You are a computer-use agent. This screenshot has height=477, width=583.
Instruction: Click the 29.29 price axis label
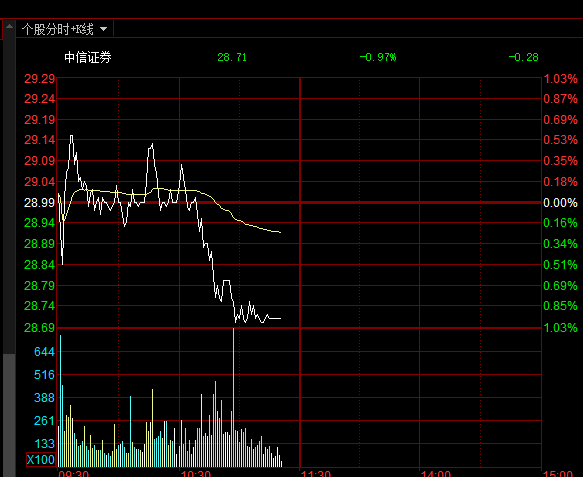point(39,79)
